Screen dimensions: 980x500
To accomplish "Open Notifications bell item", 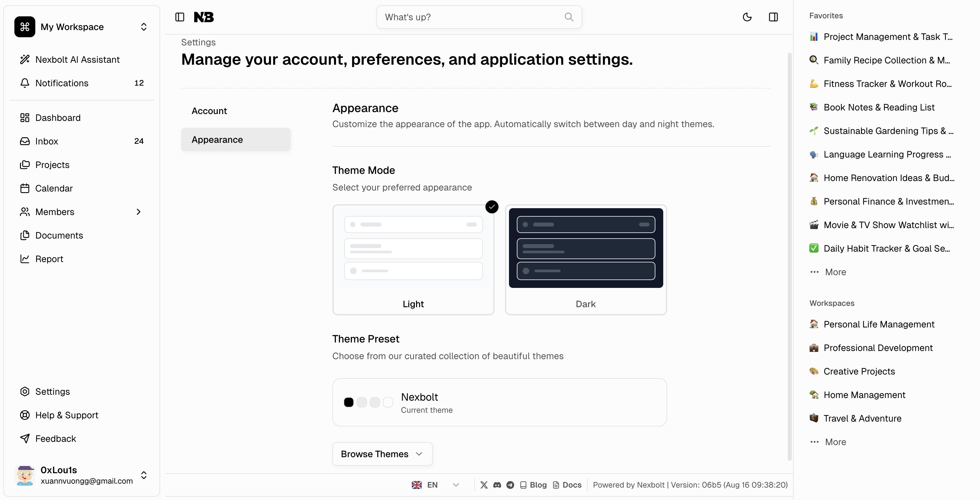I will (x=62, y=83).
